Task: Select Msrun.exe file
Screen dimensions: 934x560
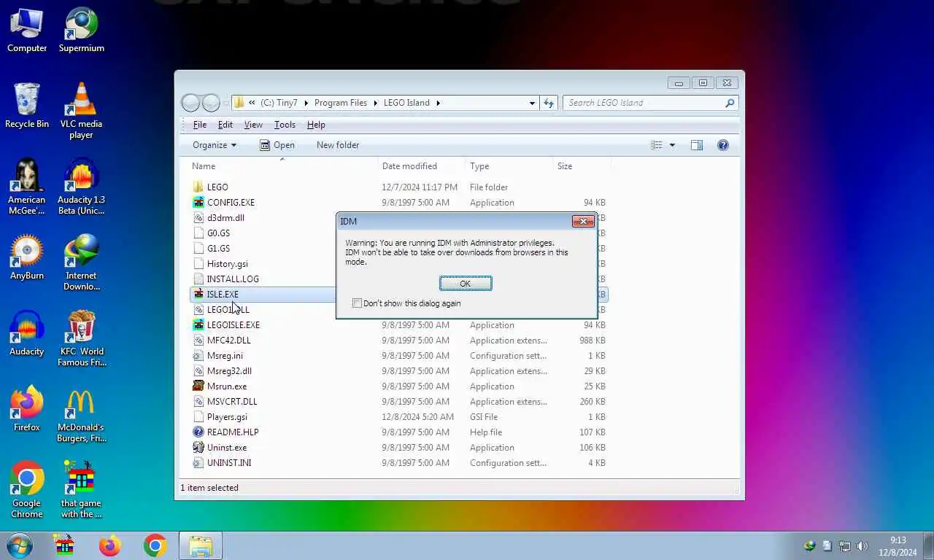Action: 227,386
